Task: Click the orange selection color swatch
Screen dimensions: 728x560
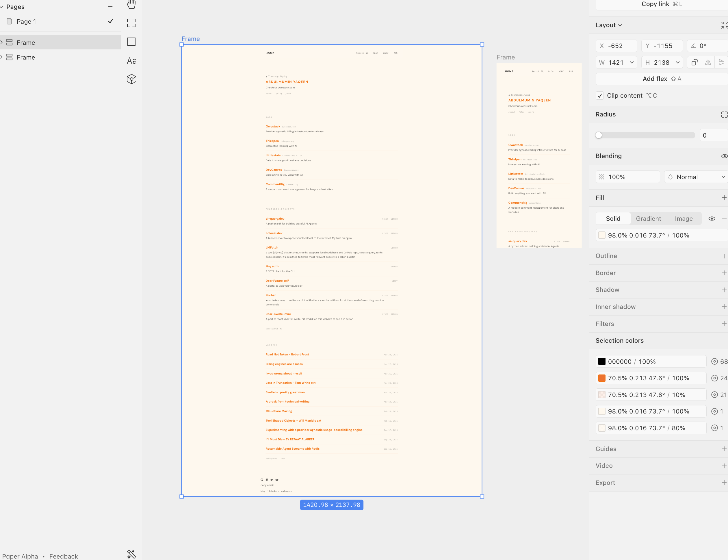Action: [x=602, y=378]
